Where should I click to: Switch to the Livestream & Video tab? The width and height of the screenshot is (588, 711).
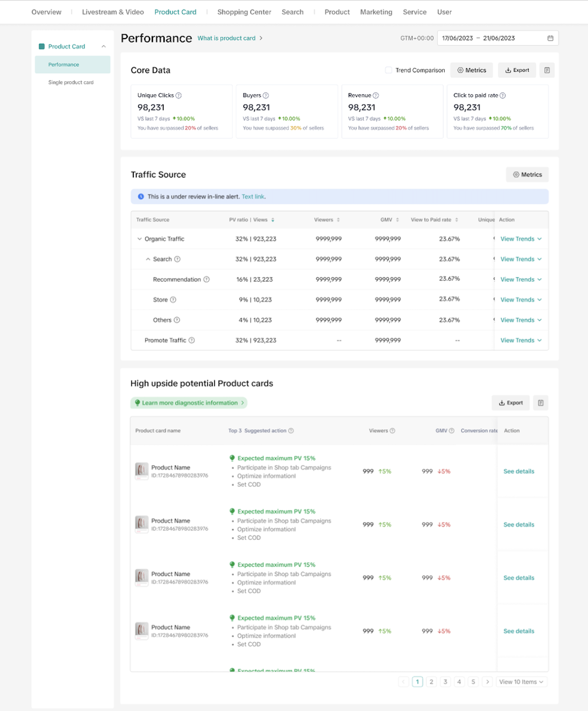click(113, 12)
